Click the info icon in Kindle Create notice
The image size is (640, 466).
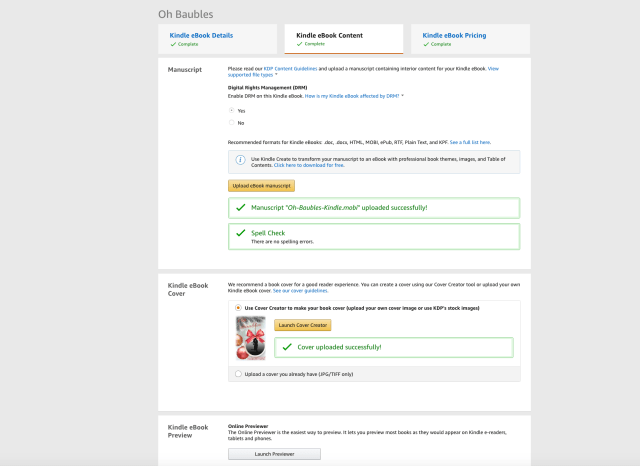point(240,160)
